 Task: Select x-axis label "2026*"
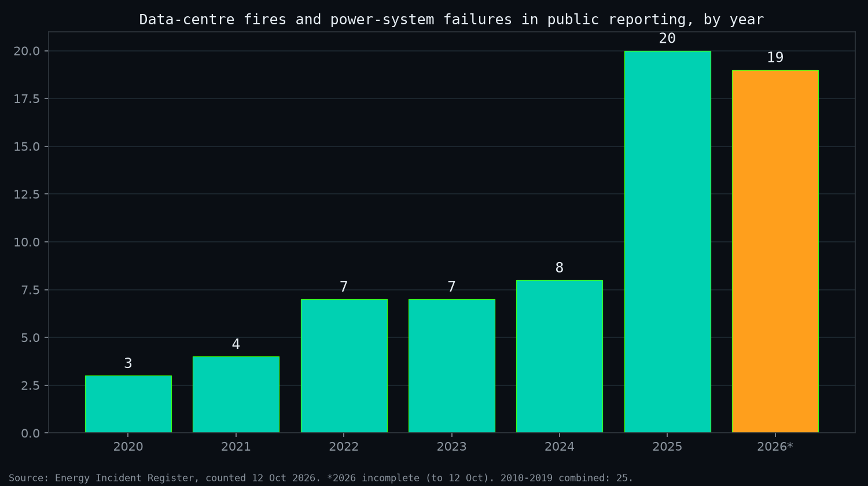775,447
